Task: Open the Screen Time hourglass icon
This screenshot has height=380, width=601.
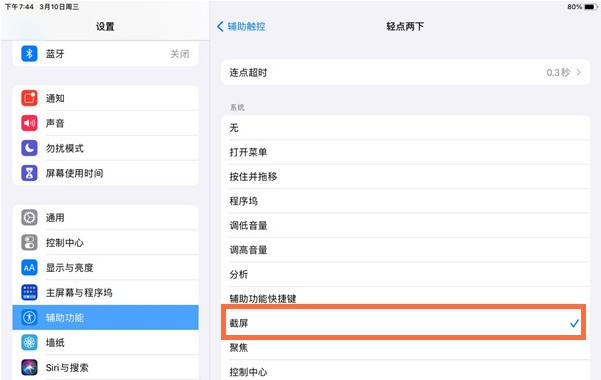Action: click(x=29, y=173)
